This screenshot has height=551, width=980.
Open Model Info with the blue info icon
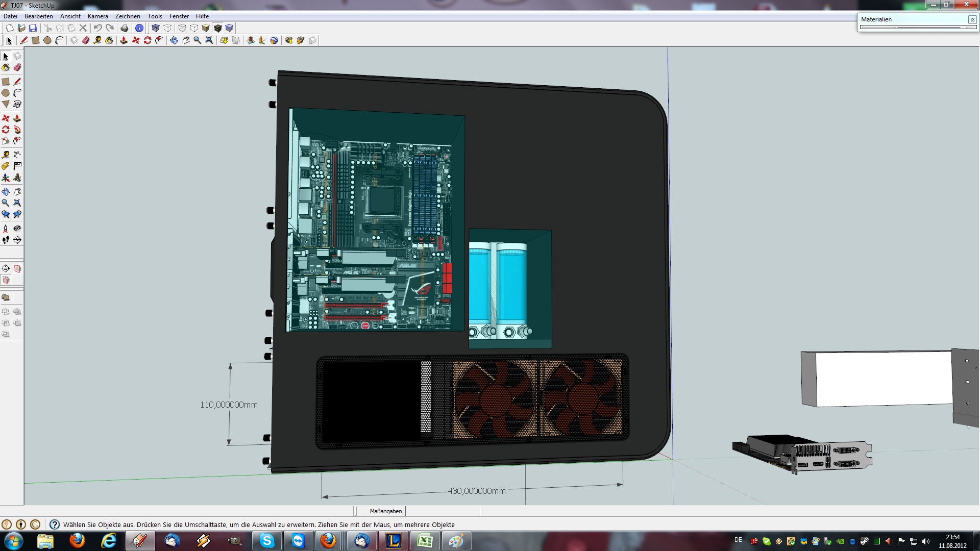tap(139, 28)
